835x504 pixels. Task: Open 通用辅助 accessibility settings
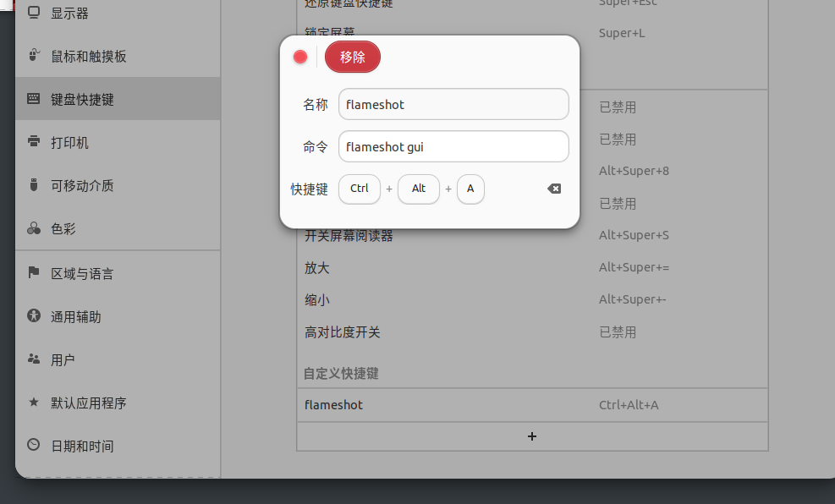(x=118, y=316)
